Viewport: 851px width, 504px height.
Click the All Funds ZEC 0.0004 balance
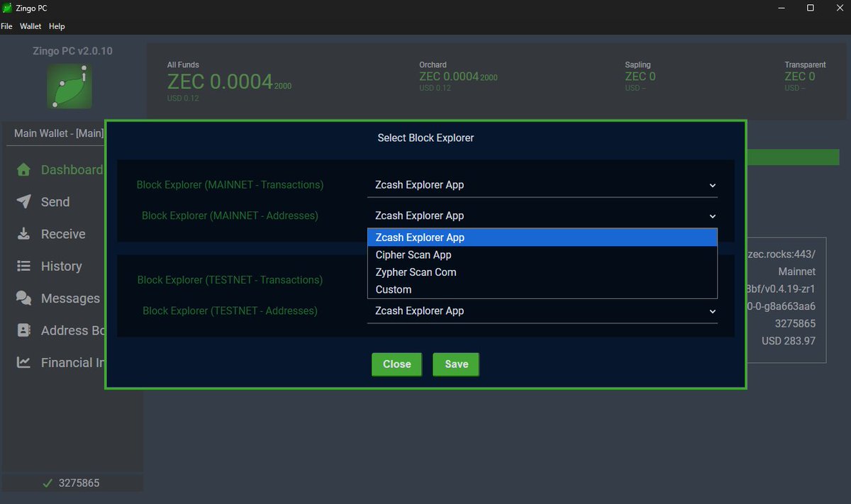pyautogui.click(x=229, y=82)
